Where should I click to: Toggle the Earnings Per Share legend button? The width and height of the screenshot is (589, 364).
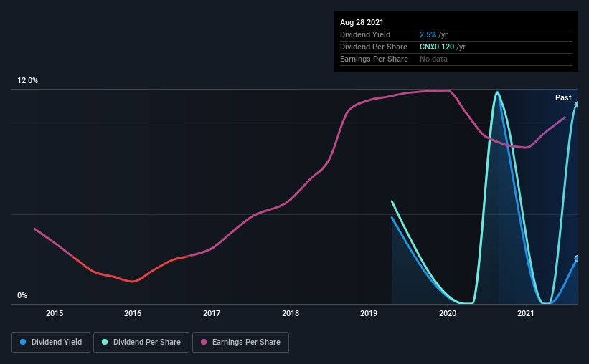240,343
